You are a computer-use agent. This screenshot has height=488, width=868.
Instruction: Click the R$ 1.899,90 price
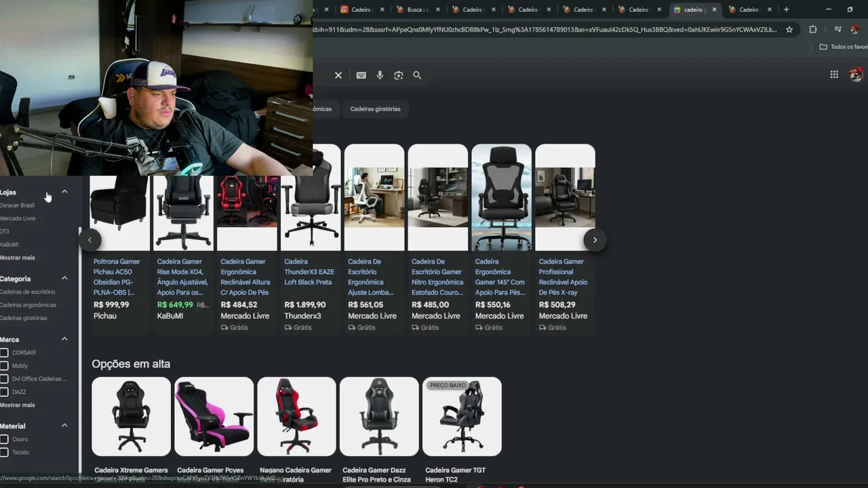click(x=305, y=305)
